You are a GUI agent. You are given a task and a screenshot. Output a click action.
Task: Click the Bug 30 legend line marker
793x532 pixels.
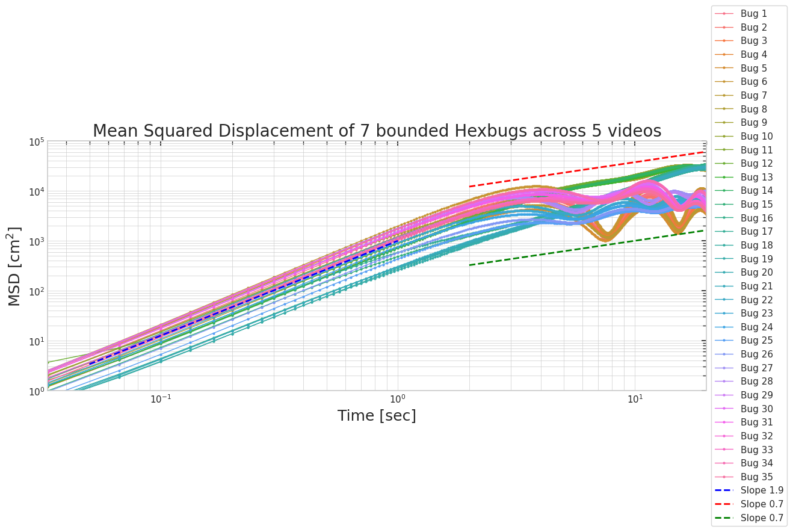click(x=724, y=408)
